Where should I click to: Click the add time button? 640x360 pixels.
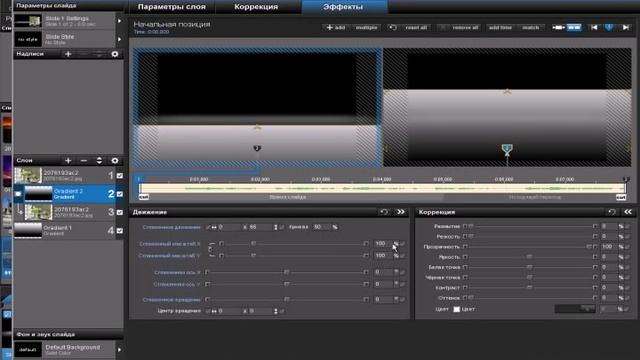tap(500, 27)
